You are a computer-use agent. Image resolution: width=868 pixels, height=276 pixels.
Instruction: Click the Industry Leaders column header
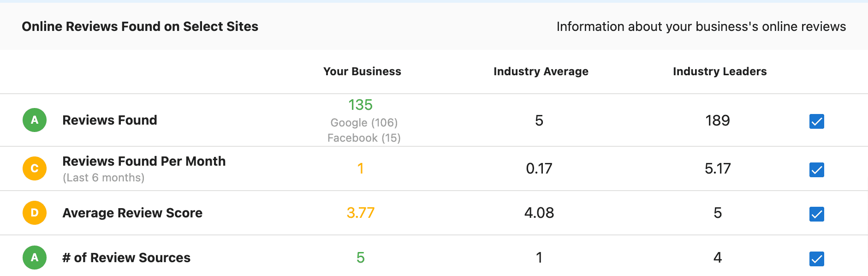pos(719,72)
